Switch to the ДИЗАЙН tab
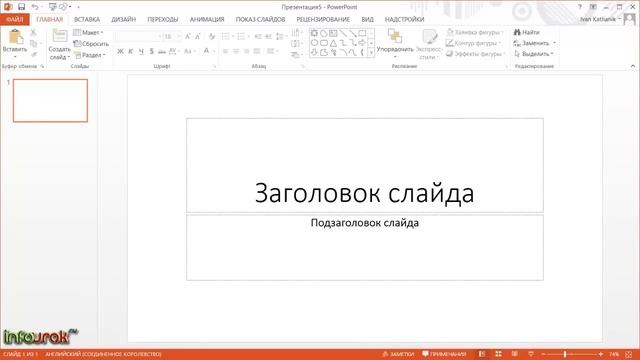640x360 pixels. 123,19
